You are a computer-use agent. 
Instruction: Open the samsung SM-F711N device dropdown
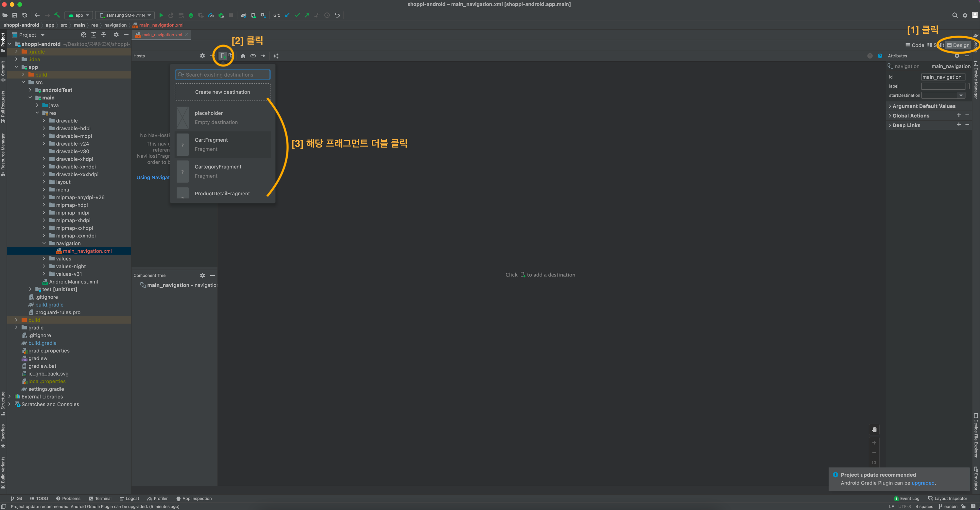coord(125,15)
